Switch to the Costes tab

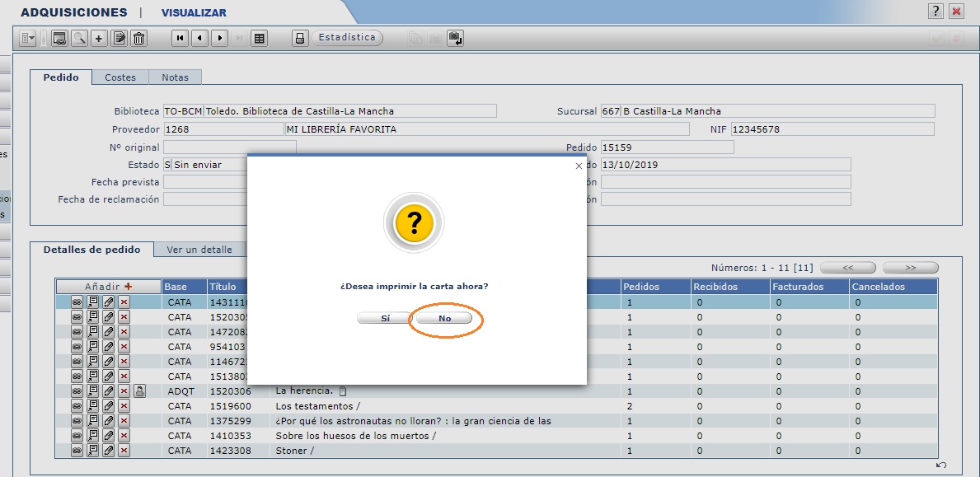(x=120, y=77)
